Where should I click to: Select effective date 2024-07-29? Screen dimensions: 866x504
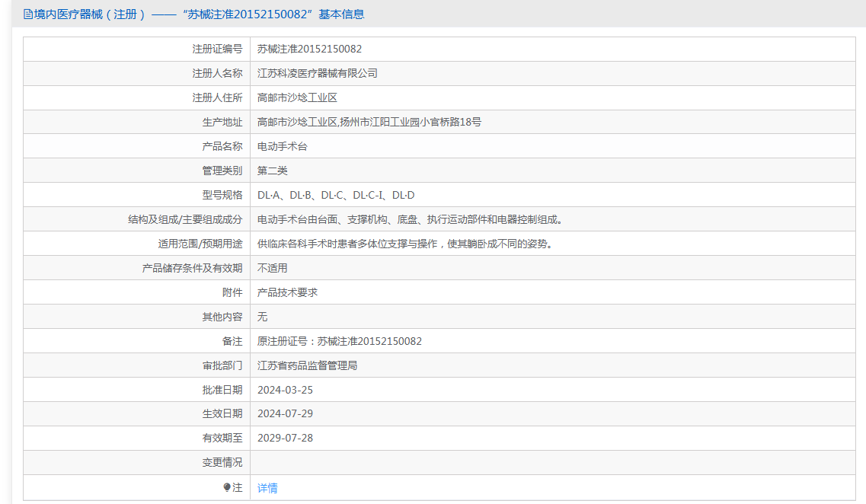pos(285,413)
